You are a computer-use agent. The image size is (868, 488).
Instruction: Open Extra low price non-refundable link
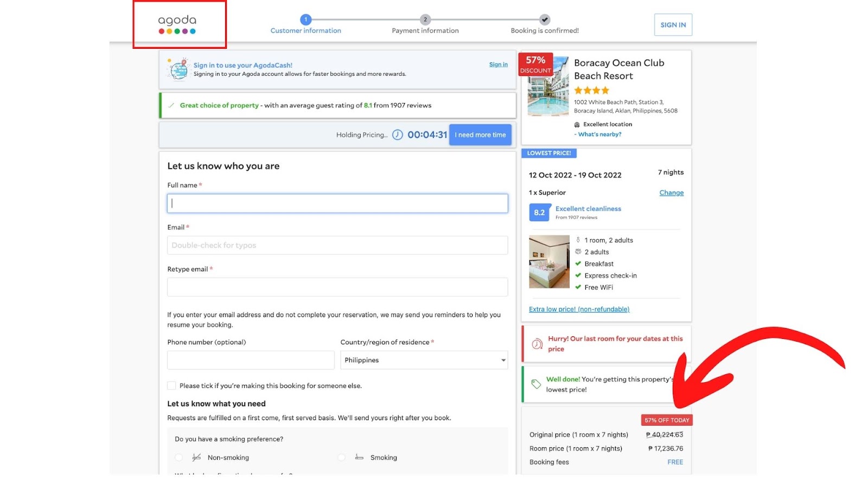coord(579,309)
